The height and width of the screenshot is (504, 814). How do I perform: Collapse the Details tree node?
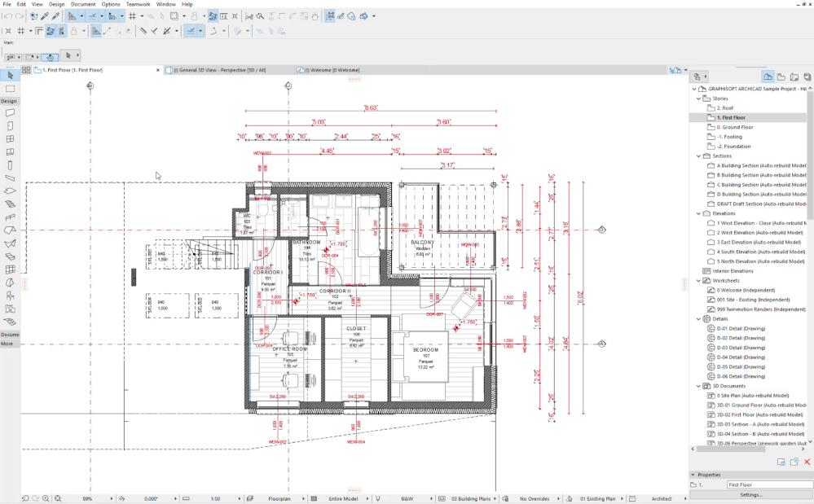click(x=699, y=319)
